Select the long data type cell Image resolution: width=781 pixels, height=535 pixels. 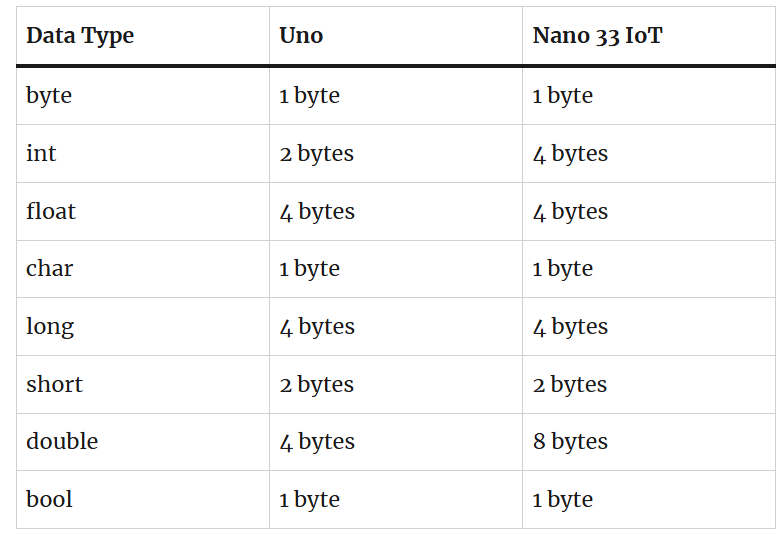(x=50, y=327)
